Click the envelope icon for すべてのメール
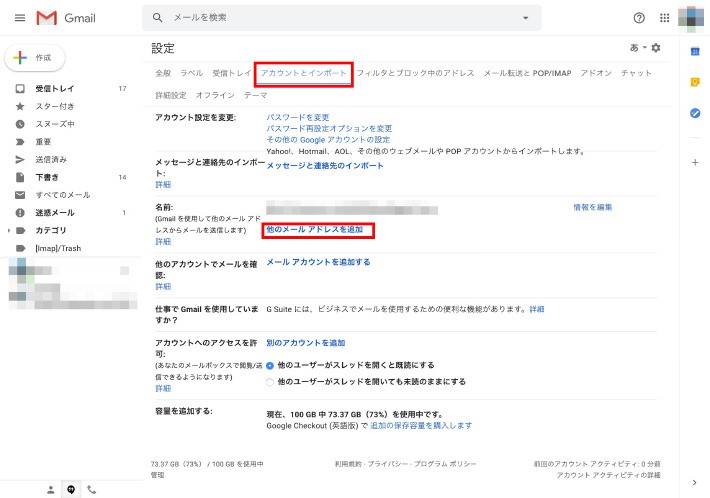710x498 pixels. pyautogui.click(x=20, y=195)
